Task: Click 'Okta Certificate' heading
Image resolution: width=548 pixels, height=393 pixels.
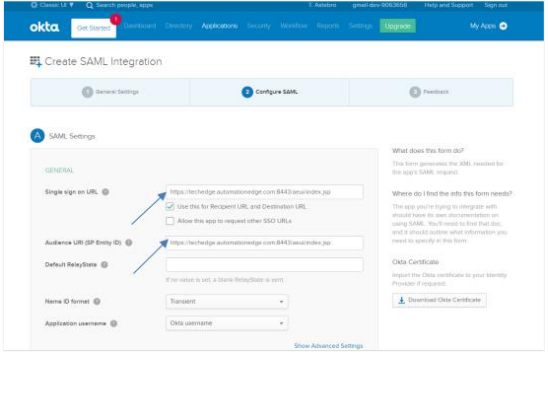Action: (x=415, y=262)
